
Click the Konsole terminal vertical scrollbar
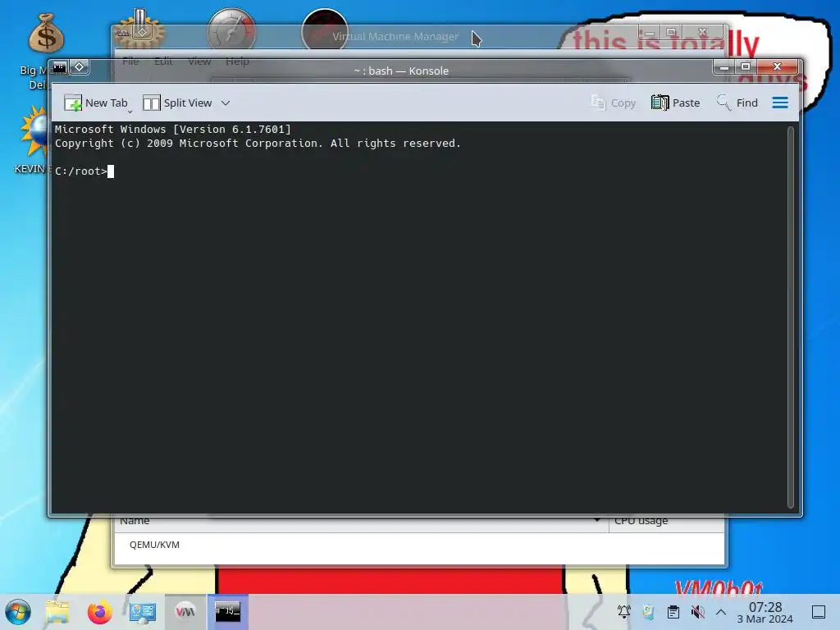pos(791,316)
